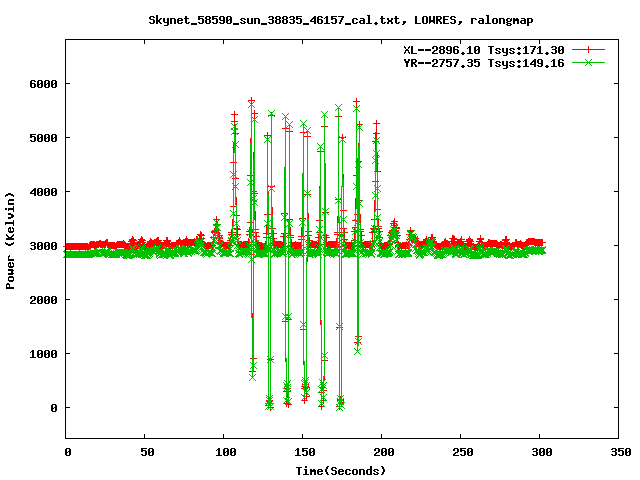Select legend entry YR--2757.35 Tsys:149.16
640x480 pixels.
[x=484, y=63]
